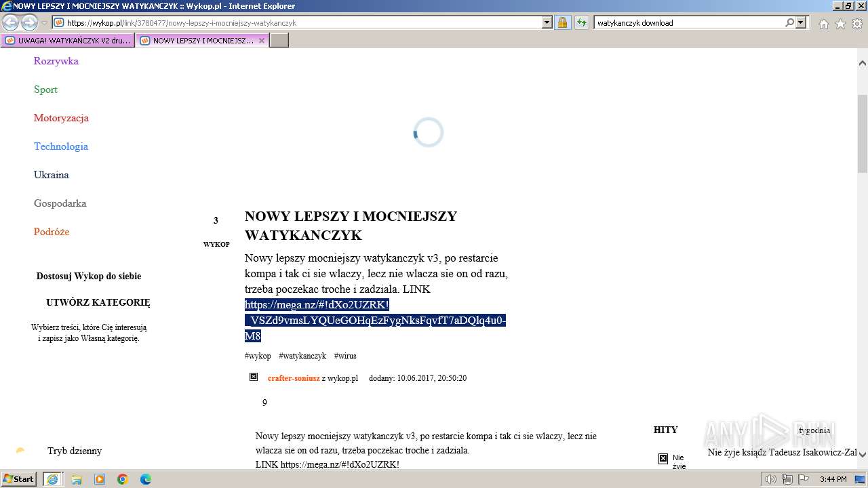Click the 3:44 PM clock
This screenshot has height=488, width=868.
[x=833, y=479]
